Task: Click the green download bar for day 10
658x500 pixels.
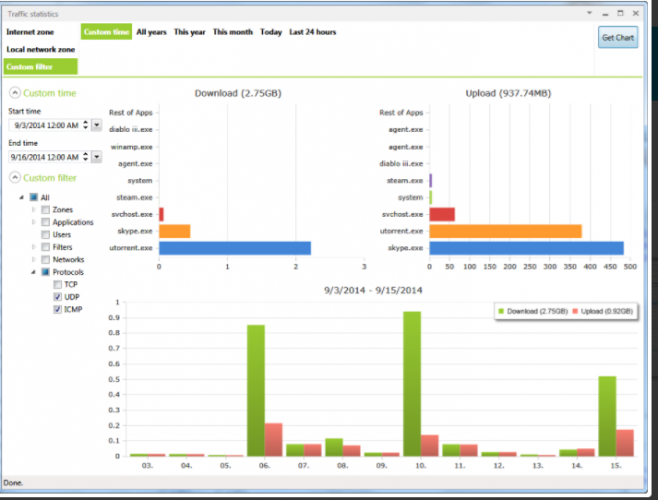Action: point(412,384)
